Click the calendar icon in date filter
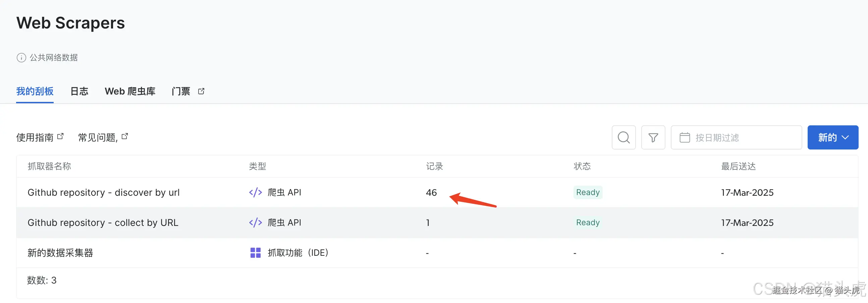868x303 pixels. click(684, 137)
